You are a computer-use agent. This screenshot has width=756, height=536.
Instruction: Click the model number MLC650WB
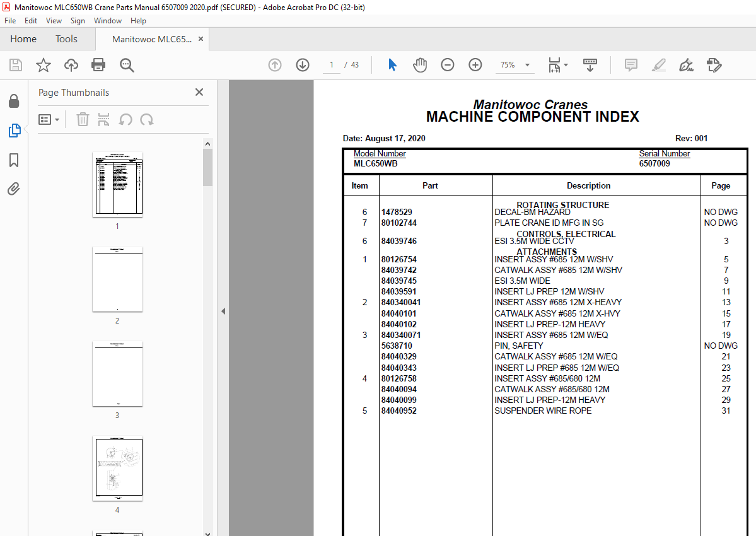[376, 163]
